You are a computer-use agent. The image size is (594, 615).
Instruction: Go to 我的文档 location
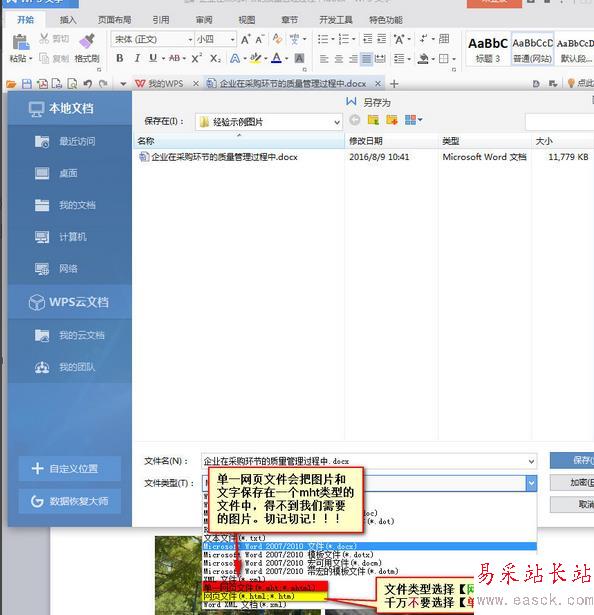tap(70, 205)
